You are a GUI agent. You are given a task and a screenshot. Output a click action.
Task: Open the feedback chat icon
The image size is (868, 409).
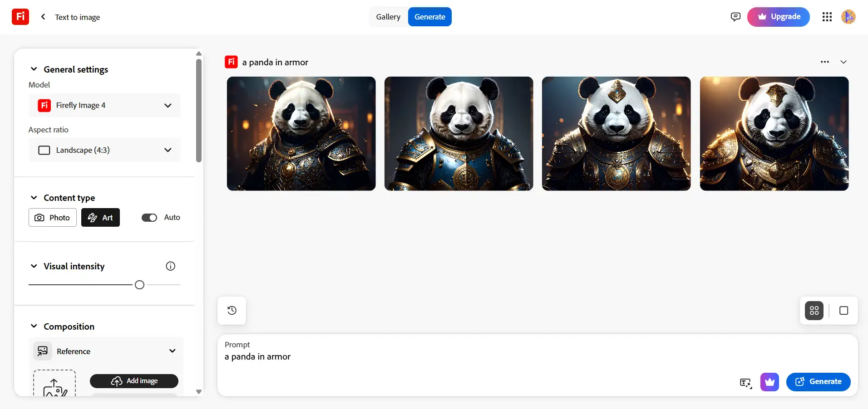[735, 17]
